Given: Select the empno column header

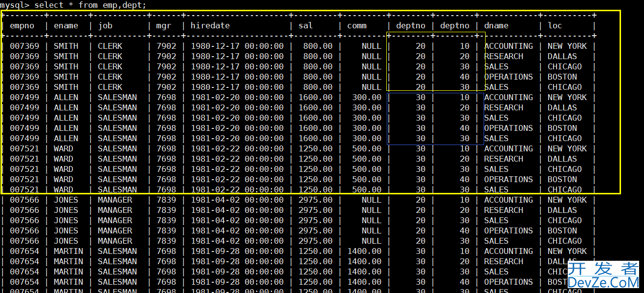Looking at the screenshot, I should click(22, 25).
